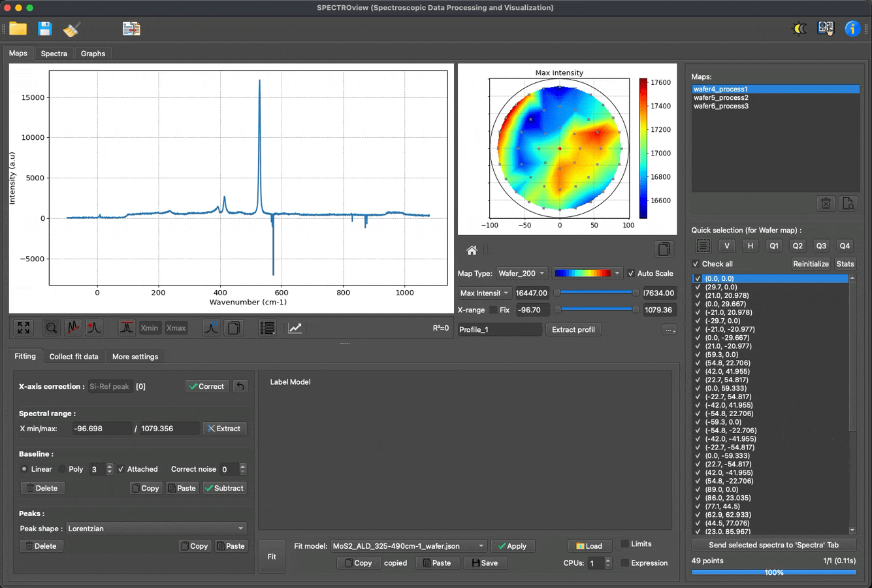Select wafer5_process2 in the Maps list
The height and width of the screenshot is (588, 872).
720,97
